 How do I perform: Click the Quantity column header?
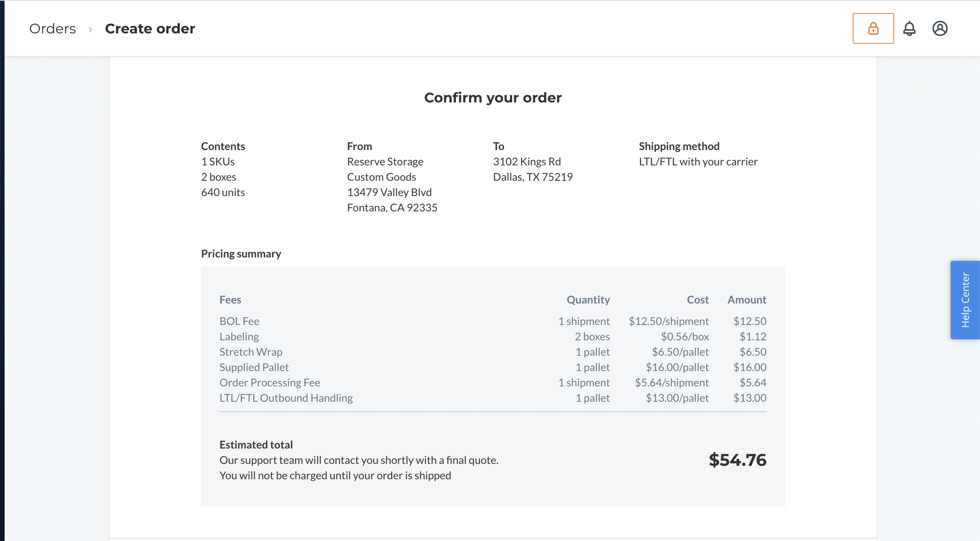tap(588, 300)
